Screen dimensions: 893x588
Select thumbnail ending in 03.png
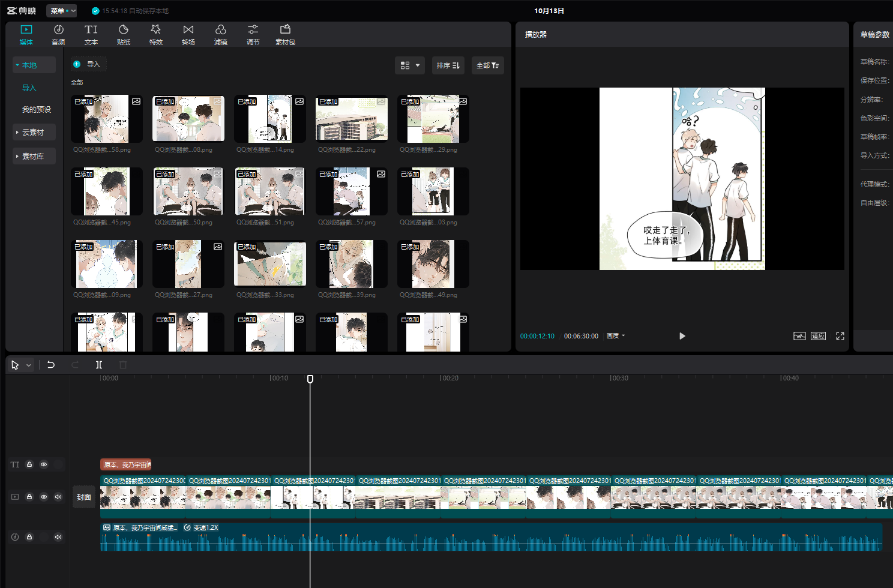pyautogui.click(x=433, y=191)
